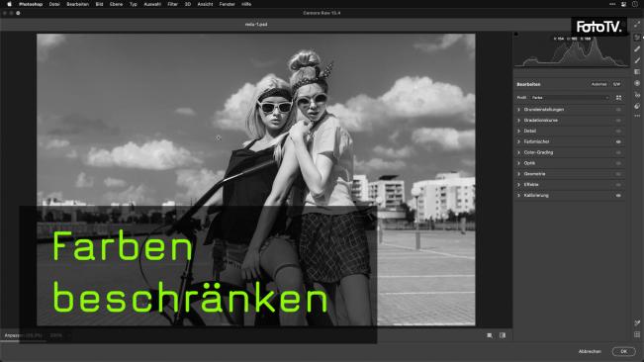644x362 pixels.
Task: Expand the Geometrie section
Action: pos(518,174)
